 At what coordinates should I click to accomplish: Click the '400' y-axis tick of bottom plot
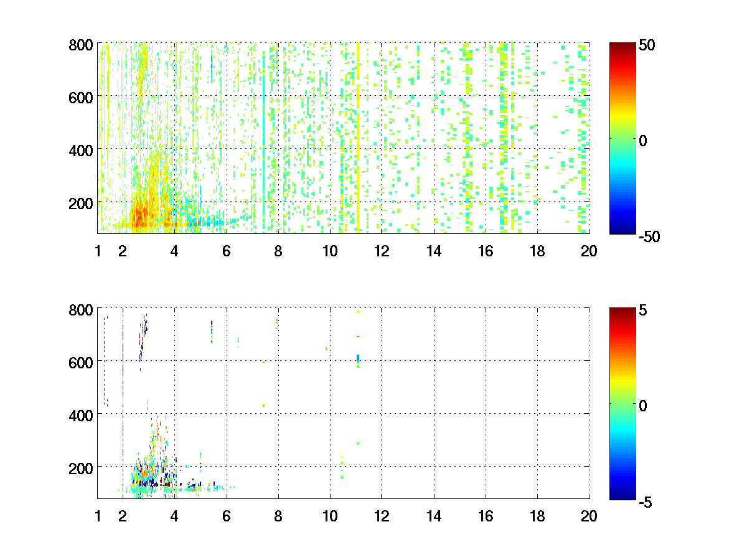pos(81,414)
